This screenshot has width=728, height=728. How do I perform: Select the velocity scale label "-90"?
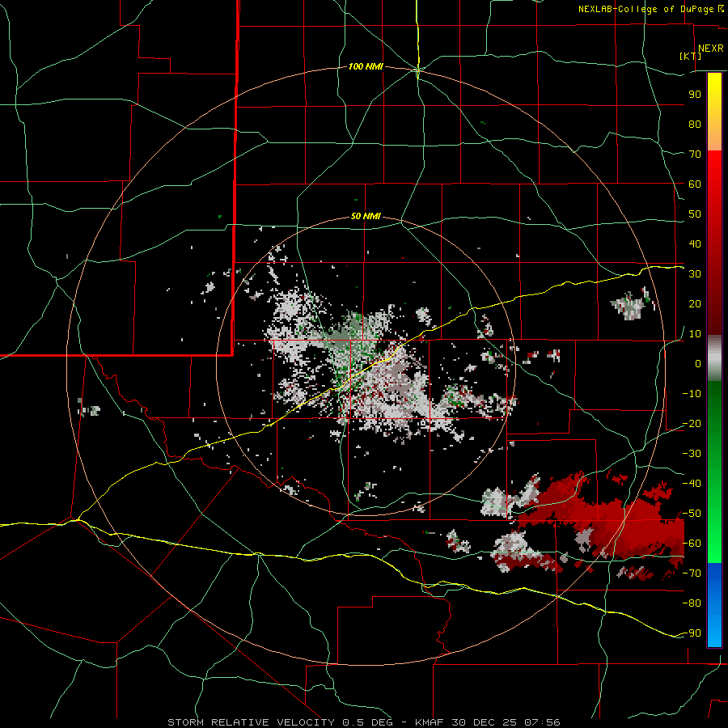[692, 633]
